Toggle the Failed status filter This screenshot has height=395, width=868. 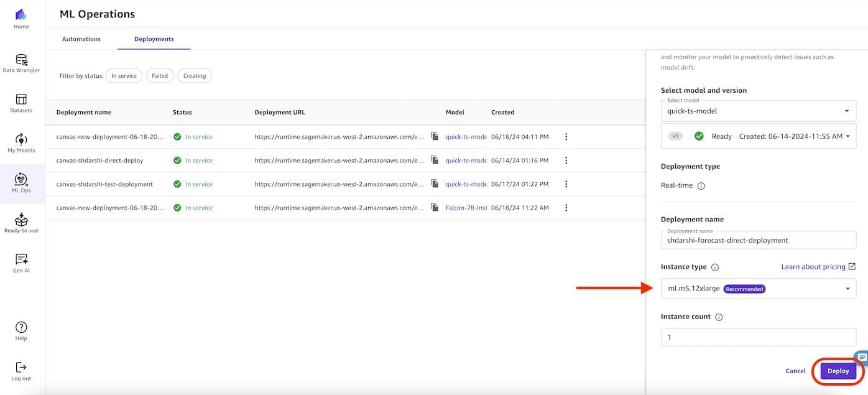pyautogui.click(x=159, y=75)
